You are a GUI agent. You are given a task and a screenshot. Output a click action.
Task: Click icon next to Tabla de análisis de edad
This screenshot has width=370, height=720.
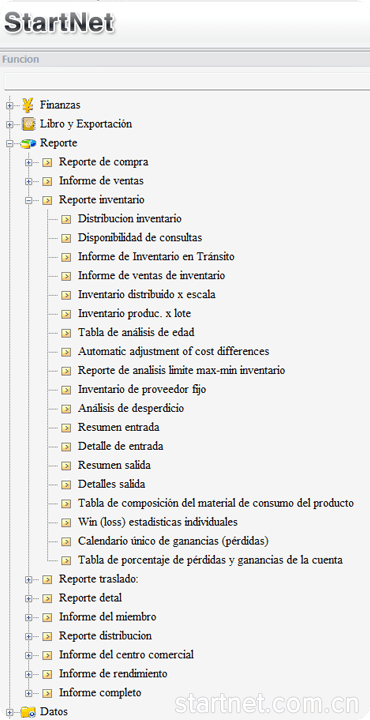(66, 332)
